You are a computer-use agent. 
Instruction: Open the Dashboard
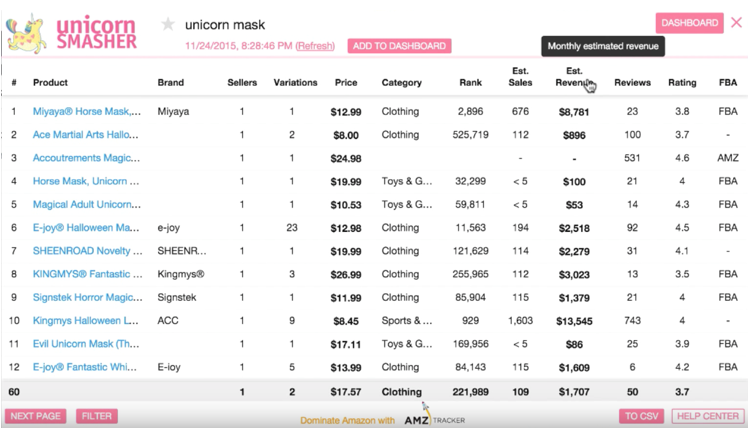pyautogui.click(x=689, y=22)
